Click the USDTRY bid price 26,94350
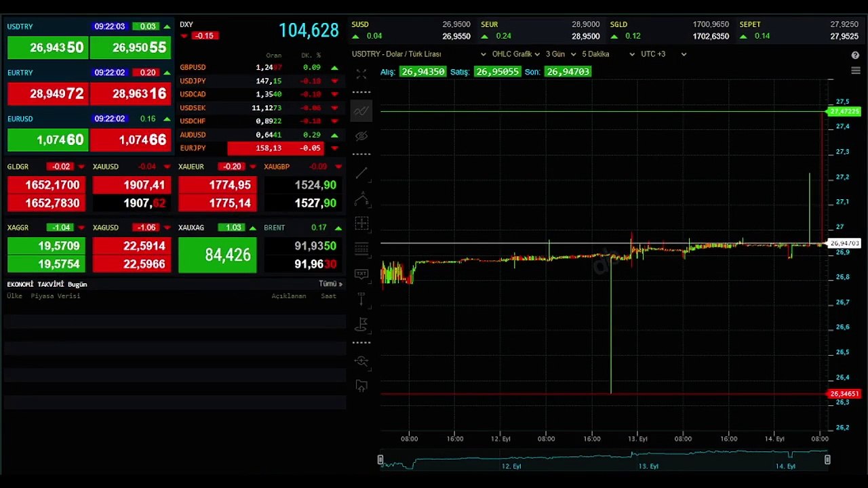This screenshot has height=488, width=868. [x=47, y=47]
